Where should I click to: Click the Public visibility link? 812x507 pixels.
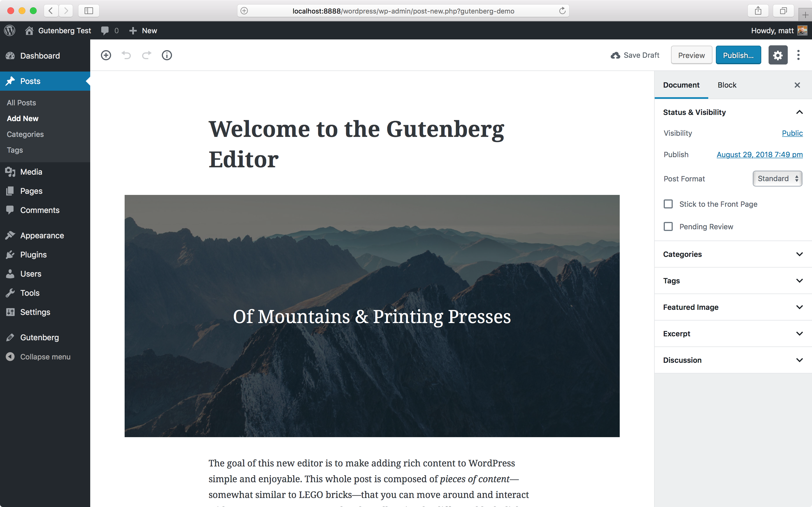792,133
